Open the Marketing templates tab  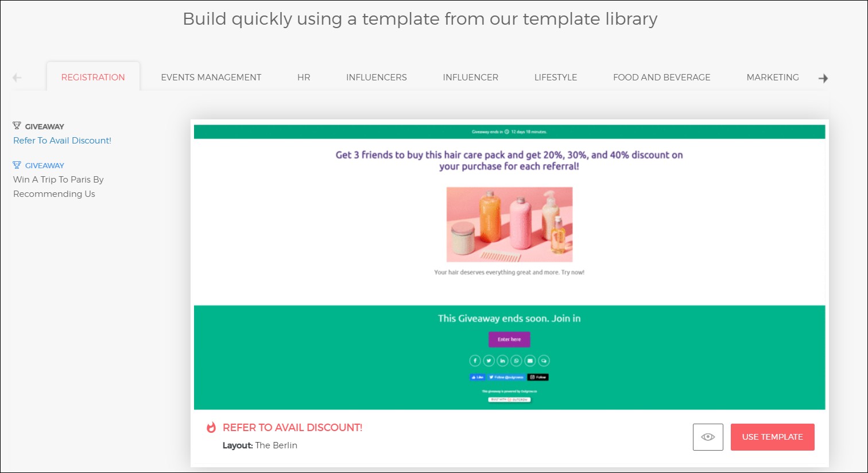pos(772,77)
